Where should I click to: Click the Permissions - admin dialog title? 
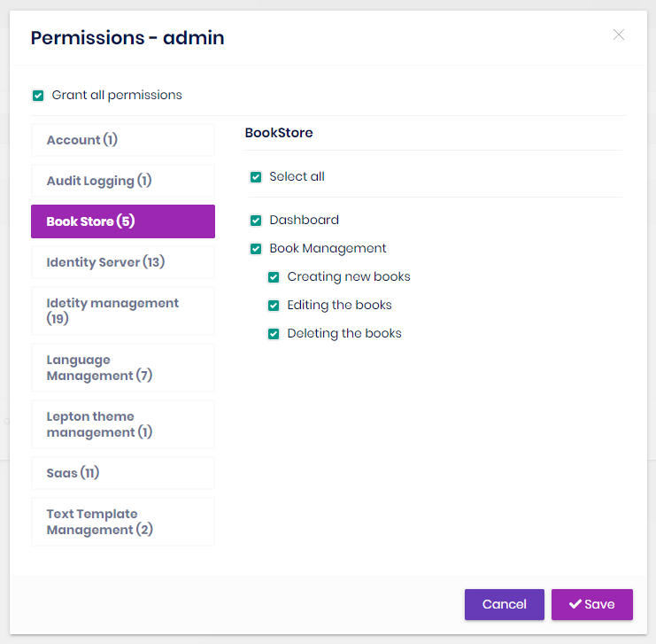127,38
